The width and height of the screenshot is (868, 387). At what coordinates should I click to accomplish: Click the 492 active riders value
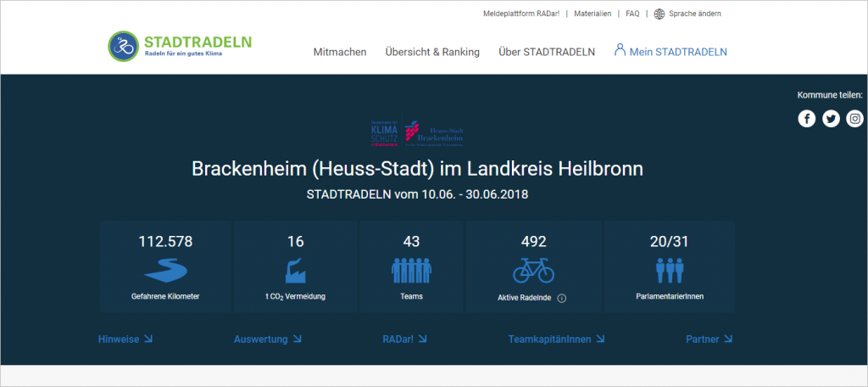pos(534,242)
